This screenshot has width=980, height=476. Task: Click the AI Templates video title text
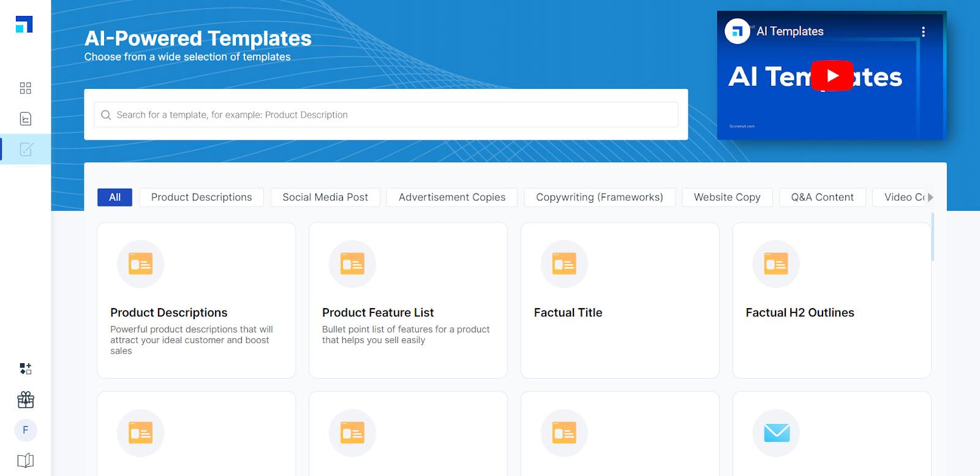(x=790, y=31)
